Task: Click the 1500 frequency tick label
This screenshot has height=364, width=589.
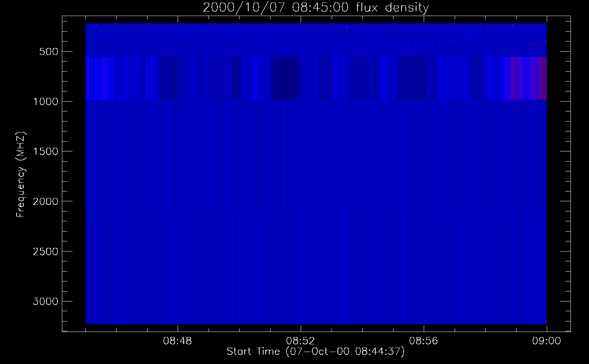Action: click(46, 151)
